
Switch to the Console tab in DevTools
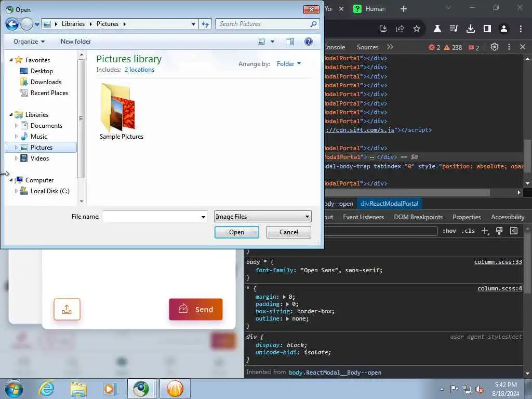335,47
